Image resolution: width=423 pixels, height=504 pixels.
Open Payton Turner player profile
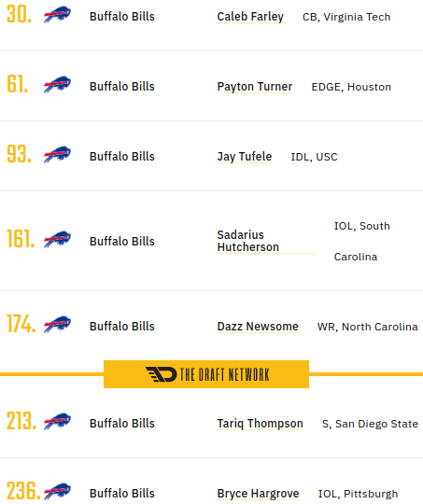click(x=254, y=87)
